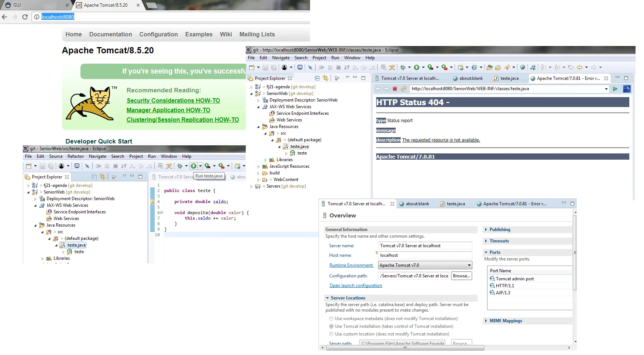Click browser back arrow in Chrome
The height and width of the screenshot is (355, 644).
tap(4, 17)
